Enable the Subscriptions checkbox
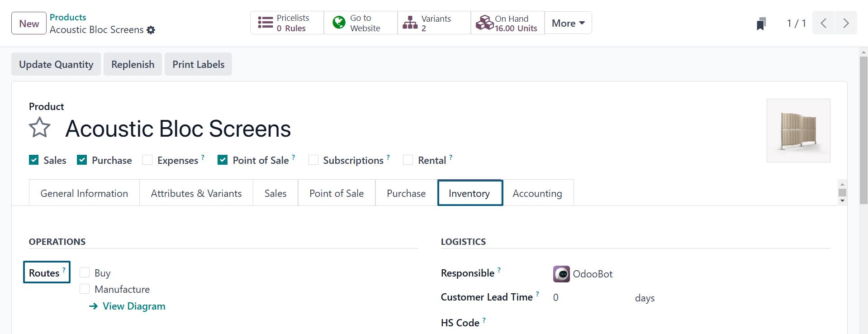The height and width of the screenshot is (334, 868). click(313, 160)
